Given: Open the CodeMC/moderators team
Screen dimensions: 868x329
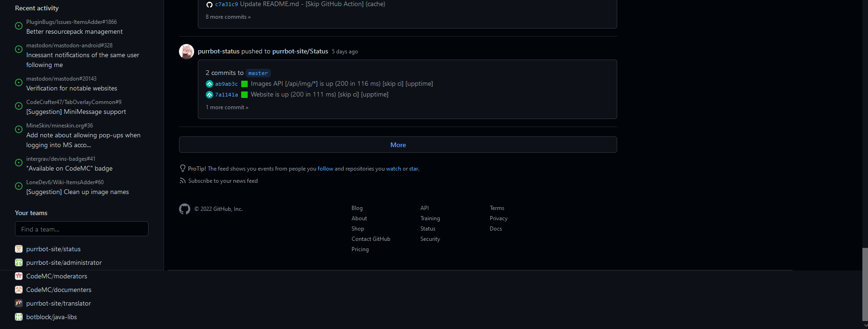Looking at the screenshot, I should click(x=57, y=276).
